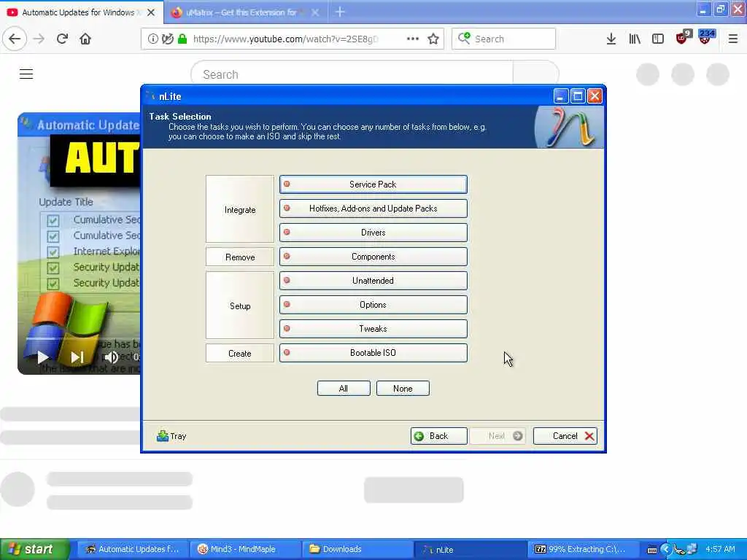Cancel the nLite wizard
The width and height of the screenshot is (747, 560).
point(565,436)
